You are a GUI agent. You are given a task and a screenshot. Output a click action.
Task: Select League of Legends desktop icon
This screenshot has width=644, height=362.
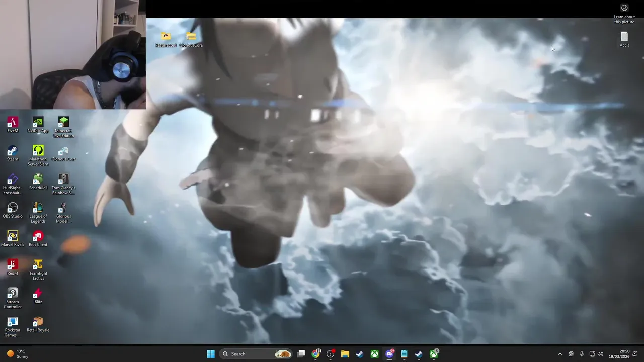click(x=38, y=213)
